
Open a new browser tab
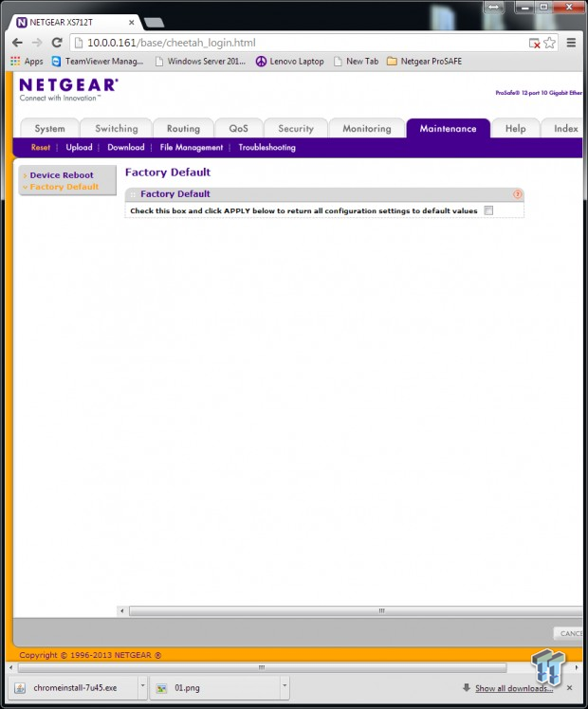coord(155,23)
